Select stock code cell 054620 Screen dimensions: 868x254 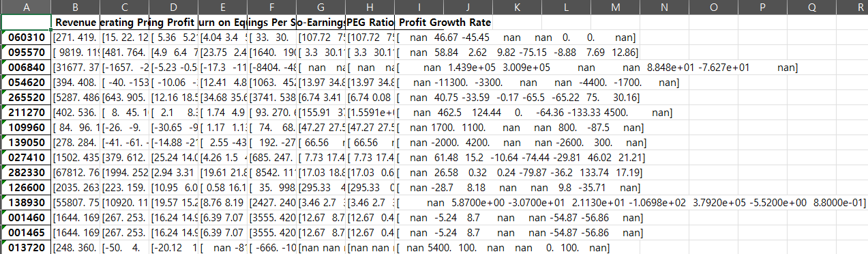click(x=26, y=82)
